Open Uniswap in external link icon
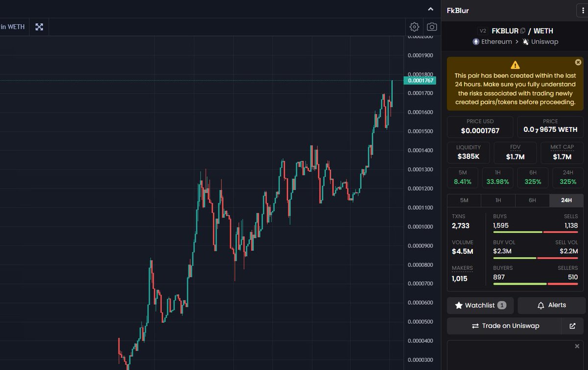The width and height of the screenshot is (588, 370). [x=572, y=326]
